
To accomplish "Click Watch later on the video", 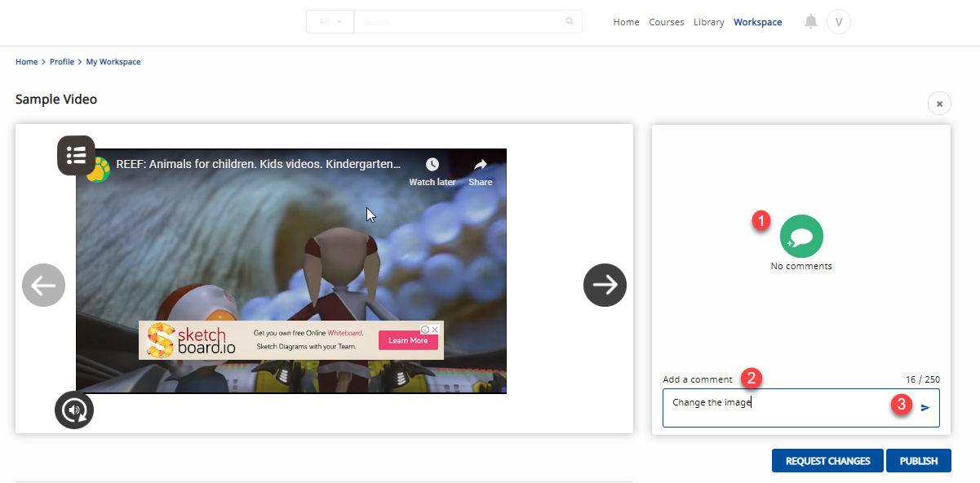I will tap(432, 171).
